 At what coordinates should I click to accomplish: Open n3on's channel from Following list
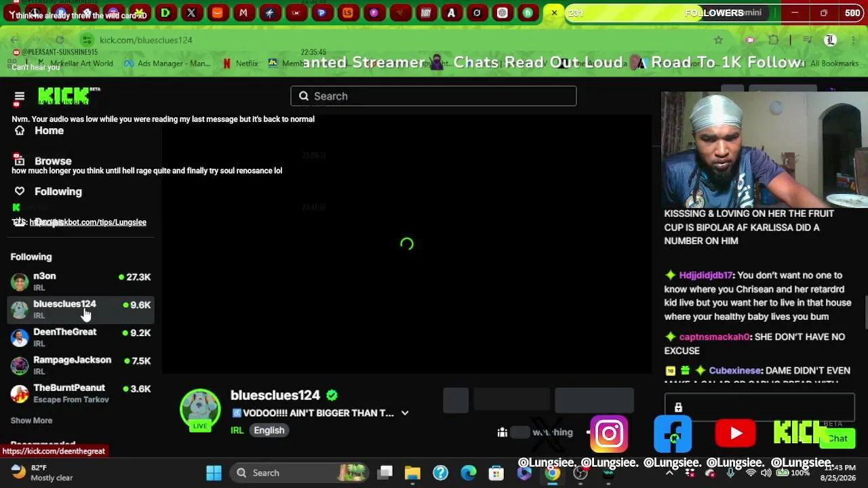81,281
